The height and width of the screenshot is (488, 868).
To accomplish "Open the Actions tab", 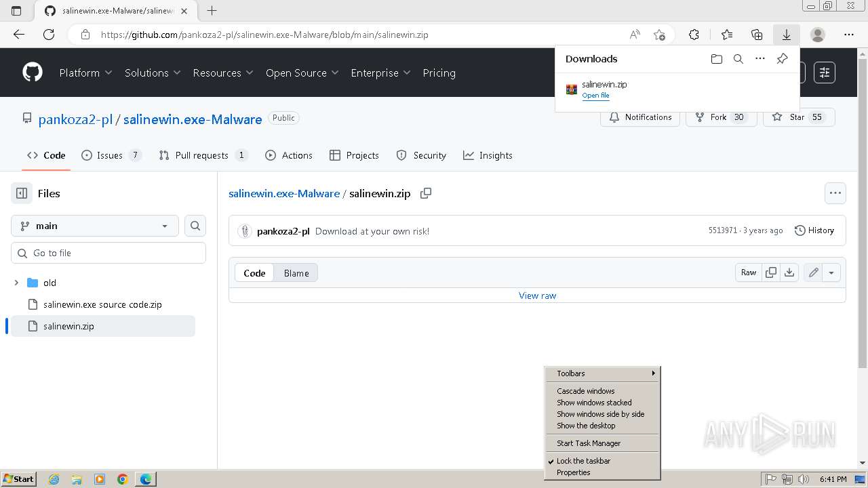I will pos(289,155).
